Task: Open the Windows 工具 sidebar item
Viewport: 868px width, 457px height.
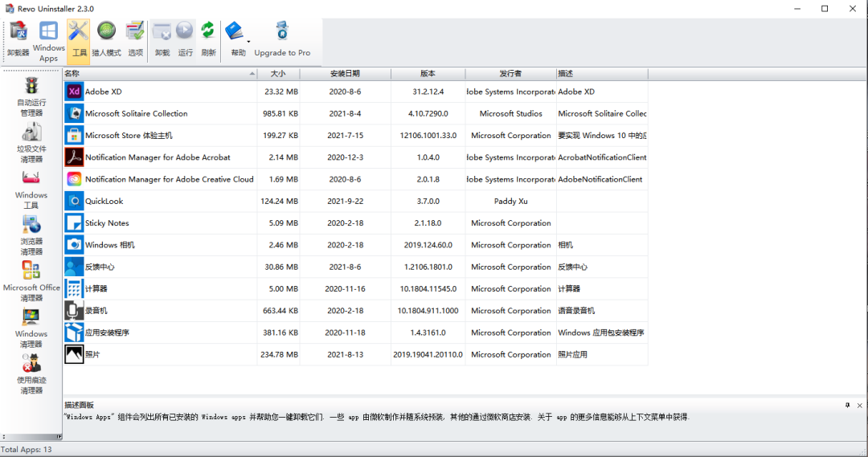Action: [x=31, y=190]
